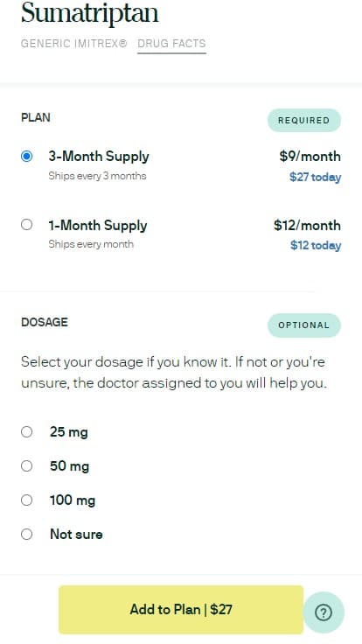362x644 pixels.
Task: Select the 1-Month Supply radio button
Action: coord(27,225)
